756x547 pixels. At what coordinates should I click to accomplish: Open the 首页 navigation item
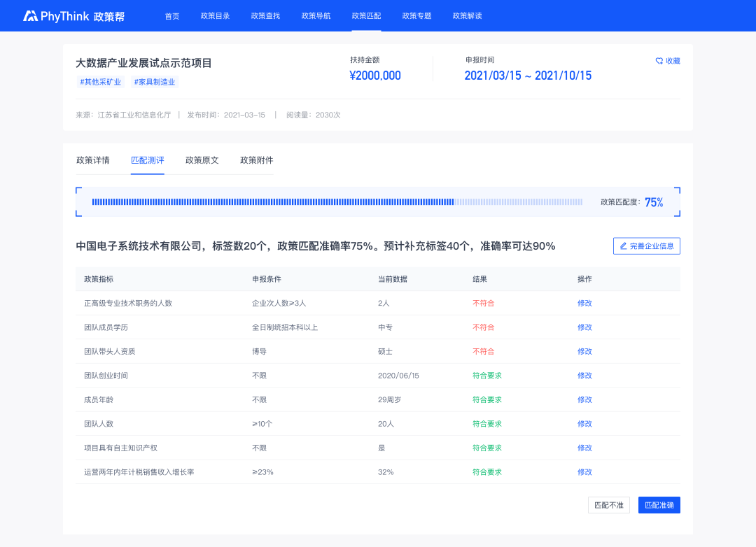[x=172, y=16]
